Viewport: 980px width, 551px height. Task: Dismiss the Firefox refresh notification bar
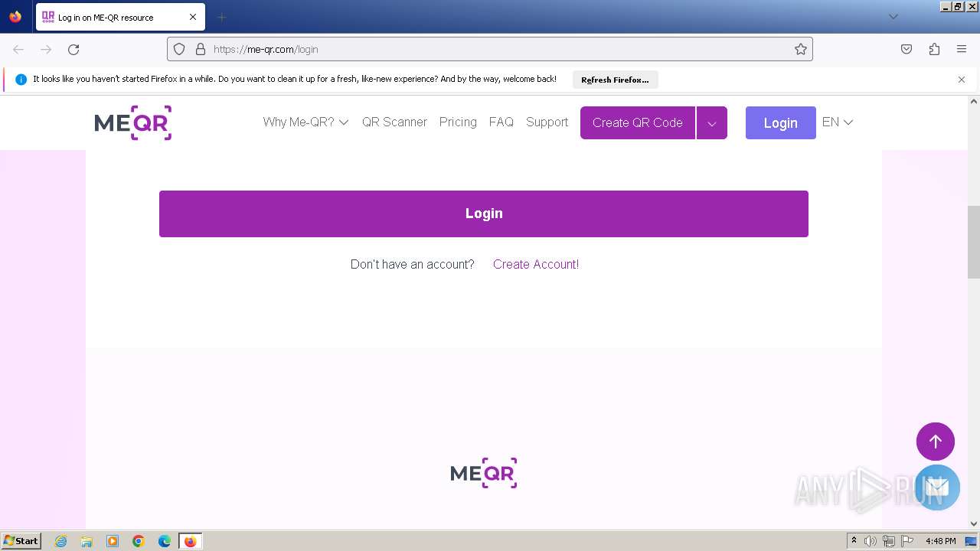pyautogui.click(x=962, y=80)
